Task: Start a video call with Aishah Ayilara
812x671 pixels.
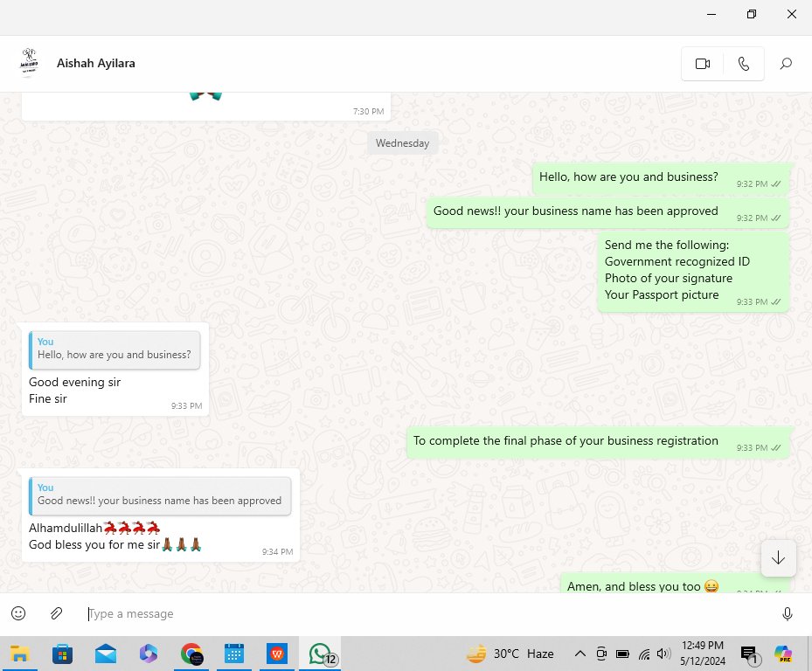Action: coord(702,64)
